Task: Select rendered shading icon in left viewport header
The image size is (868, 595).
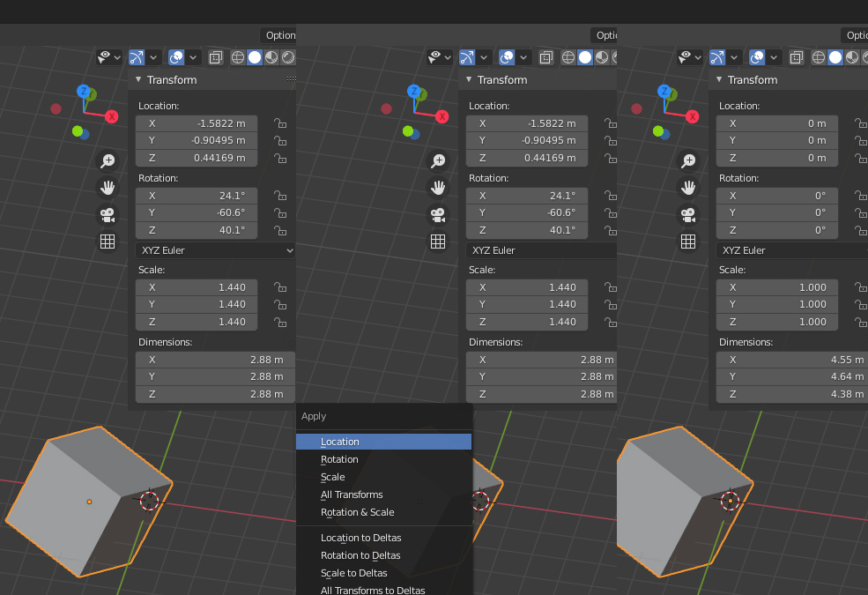Action: tap(288, 57)
